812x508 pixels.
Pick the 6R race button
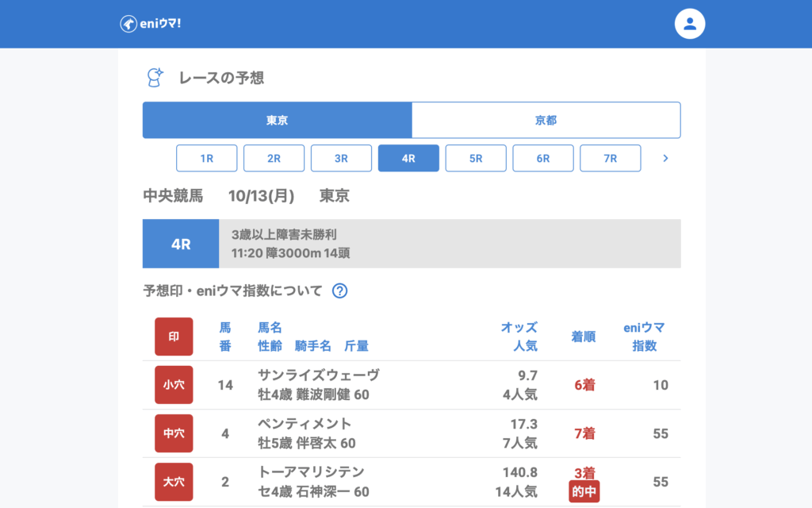coord(543,158)
